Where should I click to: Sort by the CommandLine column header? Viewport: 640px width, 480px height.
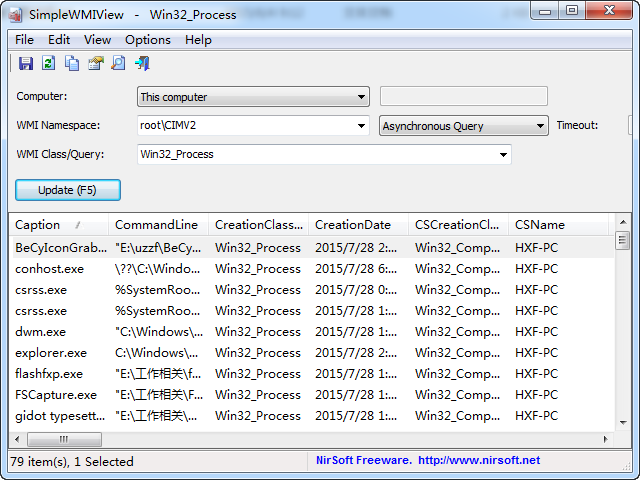[158, 225]
